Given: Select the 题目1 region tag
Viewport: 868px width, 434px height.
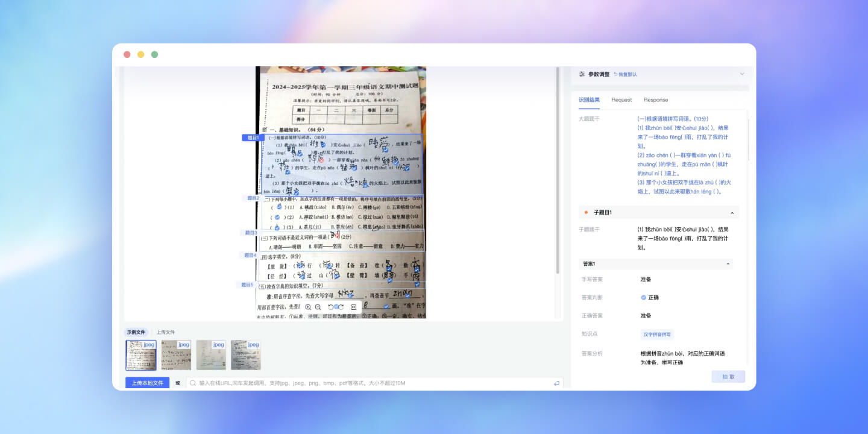Looking at the screenshot, I should tap(253, 137).
